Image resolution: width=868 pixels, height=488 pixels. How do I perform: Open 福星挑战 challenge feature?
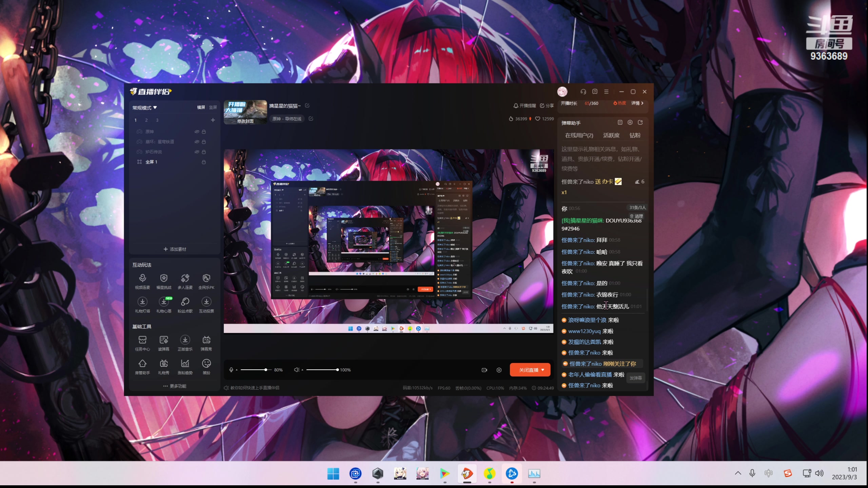coord(164,281)
